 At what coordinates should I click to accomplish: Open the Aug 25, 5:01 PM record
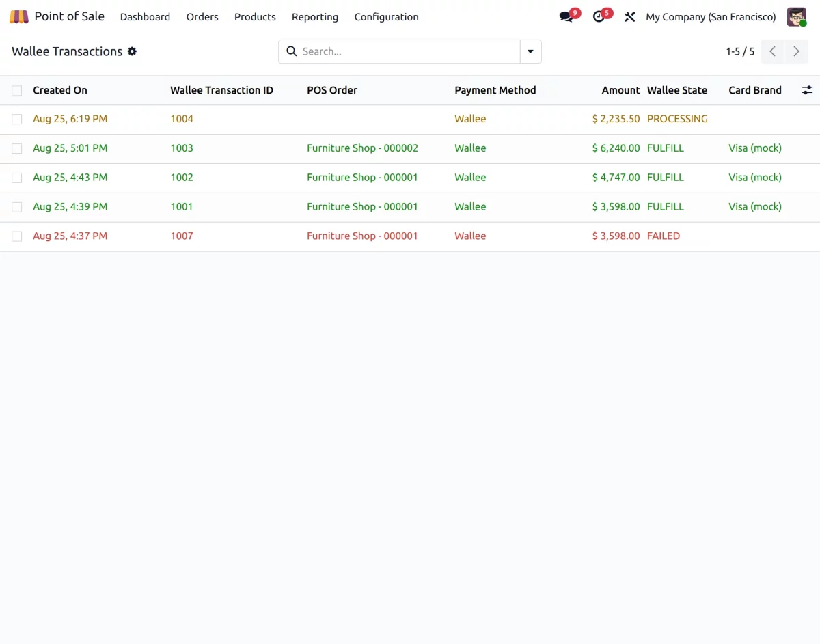[x=70, y=148]
